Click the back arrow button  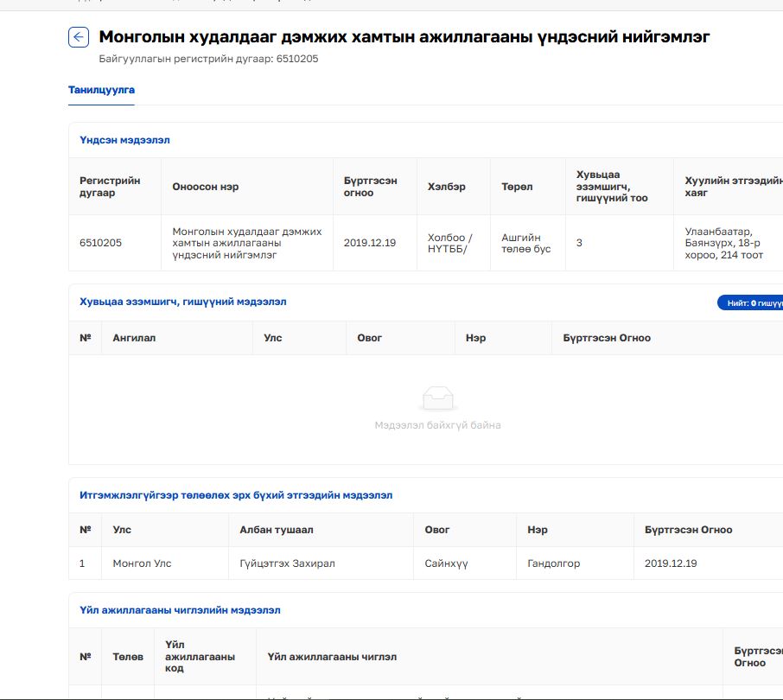click(79, 37)
